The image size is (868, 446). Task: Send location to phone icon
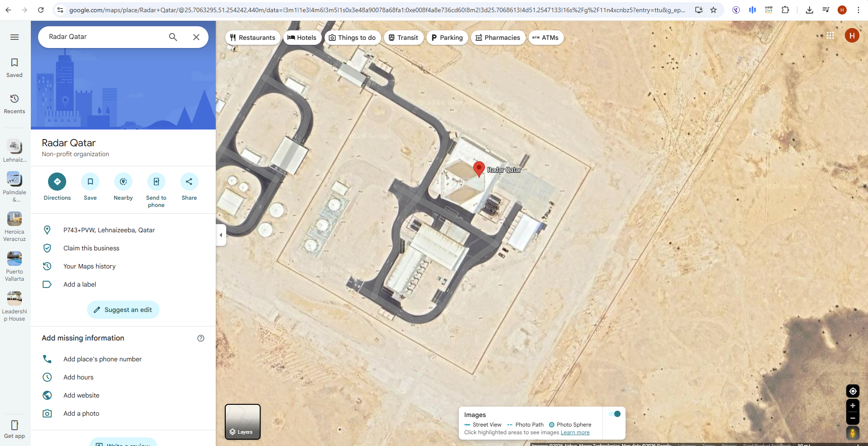(x=156, y=182)
